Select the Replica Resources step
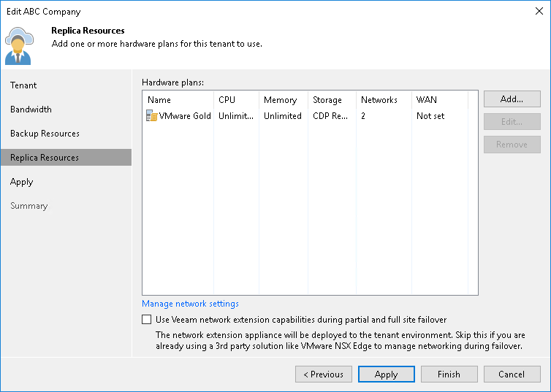Viewport: 551px width, 392px height. (x=45, y=158)
